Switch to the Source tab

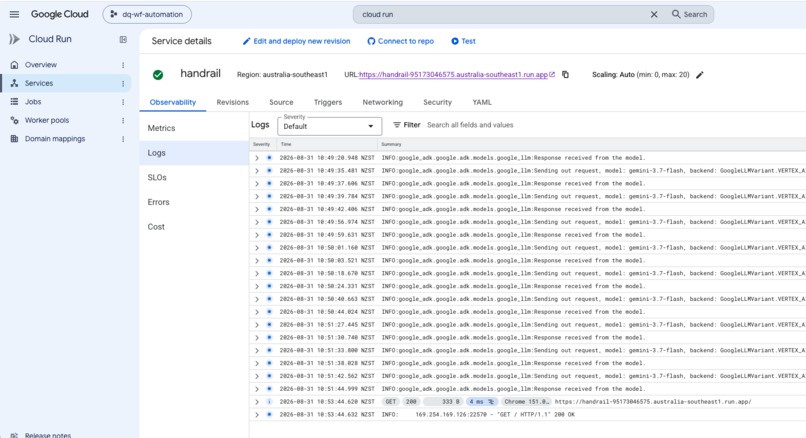point(281,102)
